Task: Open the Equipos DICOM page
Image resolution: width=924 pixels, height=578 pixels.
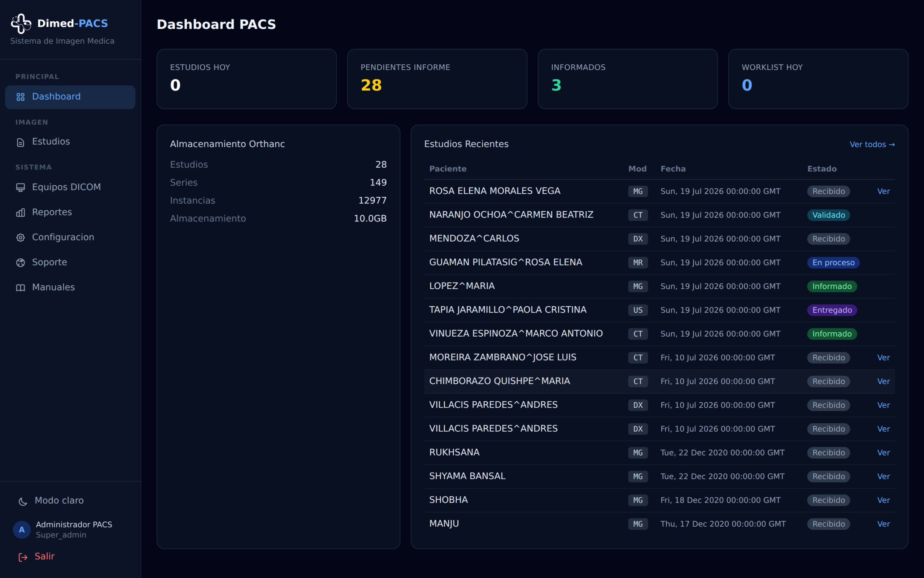Action: click(70, 187)
